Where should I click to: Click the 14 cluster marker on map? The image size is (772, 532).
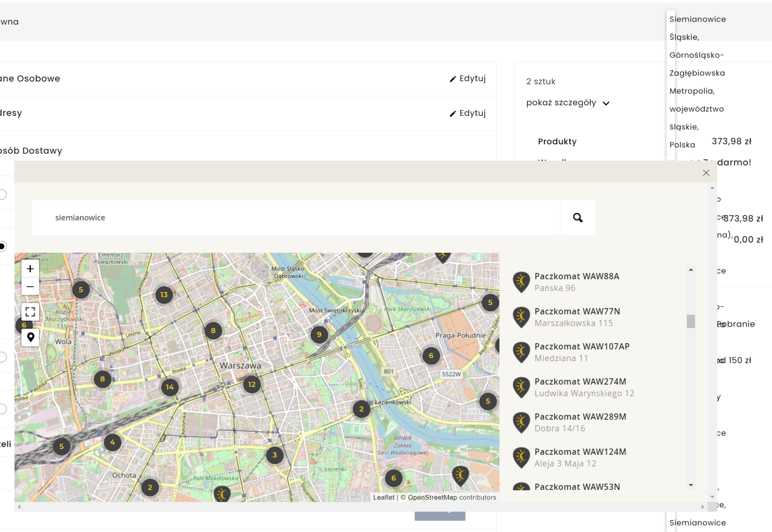click(x=170, y=387)
